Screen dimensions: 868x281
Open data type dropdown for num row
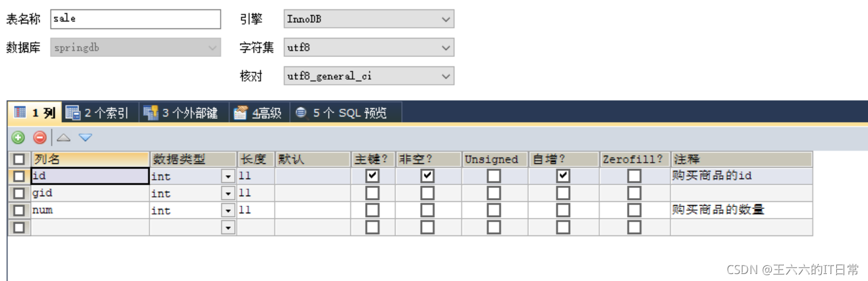click(228, 210)
